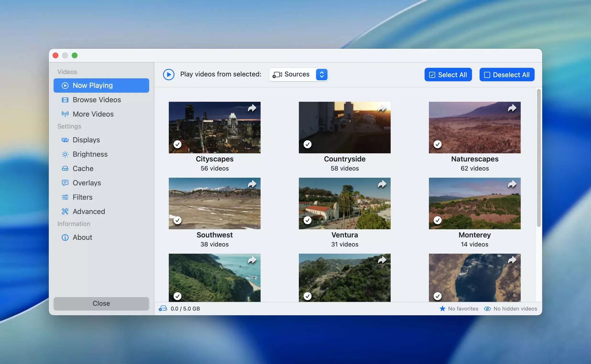Toggle the Countryside selection checkmark

point(307,144)
